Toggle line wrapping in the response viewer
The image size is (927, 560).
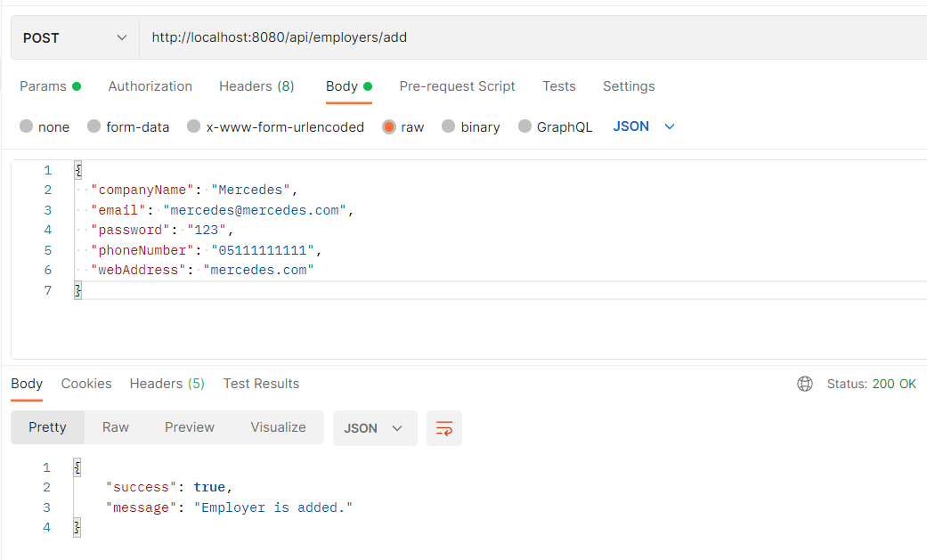(x=443, y=428)
